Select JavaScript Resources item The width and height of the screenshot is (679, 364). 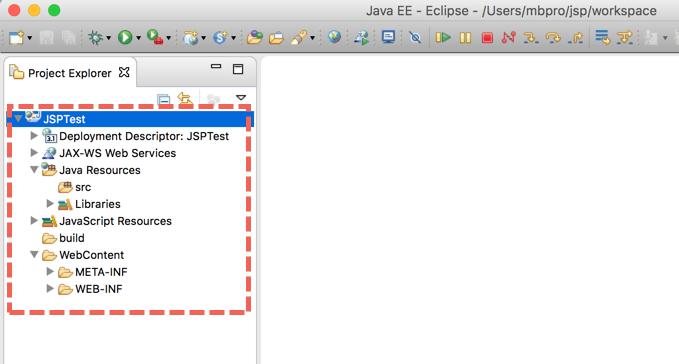[115, 221]
